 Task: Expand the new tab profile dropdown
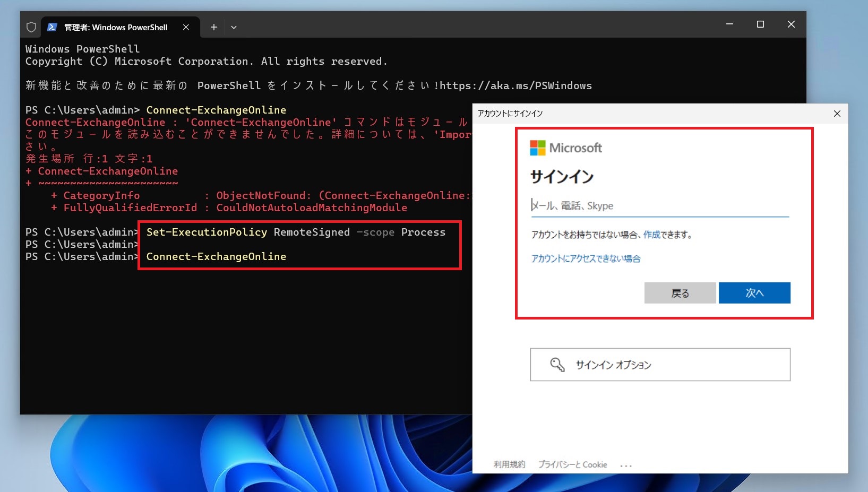[x=234, y=27]
